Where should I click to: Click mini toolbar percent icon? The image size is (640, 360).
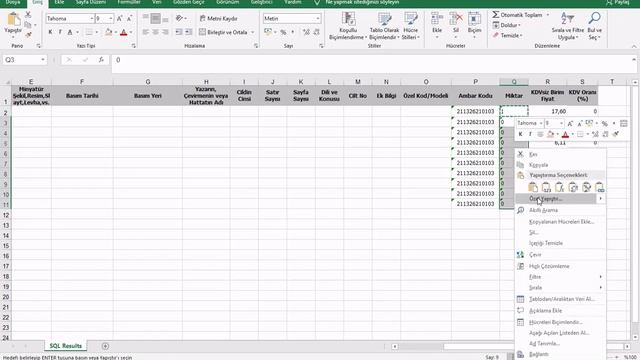[604, 123]
